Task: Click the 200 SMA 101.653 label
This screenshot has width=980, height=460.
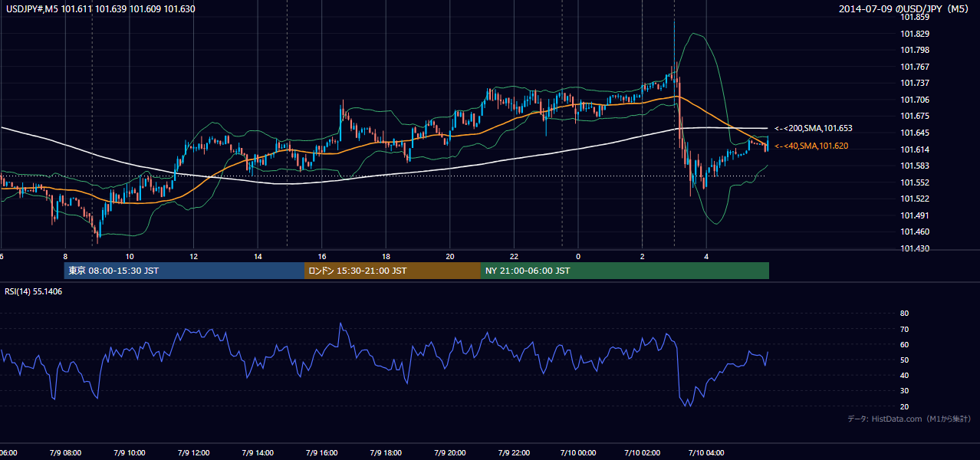Action: [x=814, y=128]
